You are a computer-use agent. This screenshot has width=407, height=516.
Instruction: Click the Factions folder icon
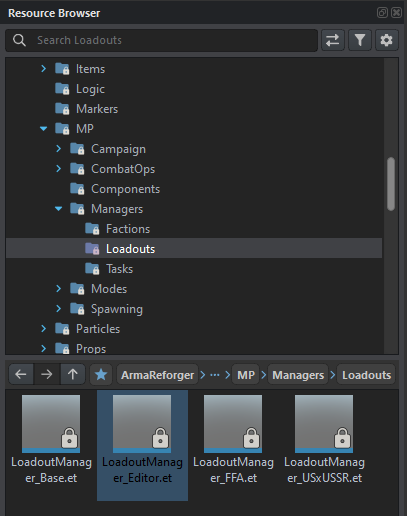click(92, 229)
